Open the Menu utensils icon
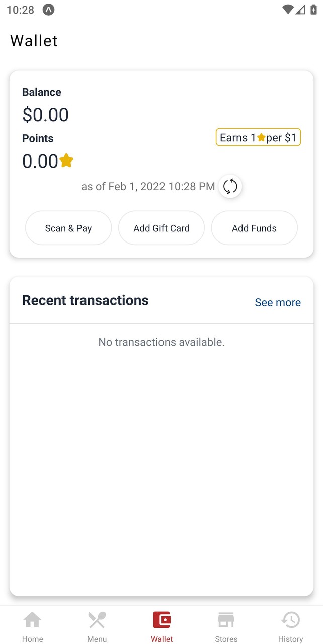The width and height of the screenshot is (323, 644). (x=97, y=620)
